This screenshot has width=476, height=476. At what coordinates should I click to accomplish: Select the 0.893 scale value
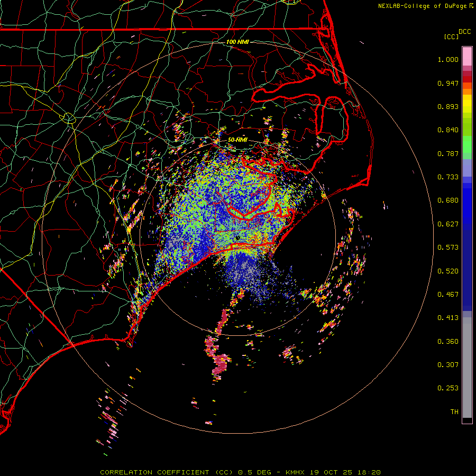(x=448, y=106)
